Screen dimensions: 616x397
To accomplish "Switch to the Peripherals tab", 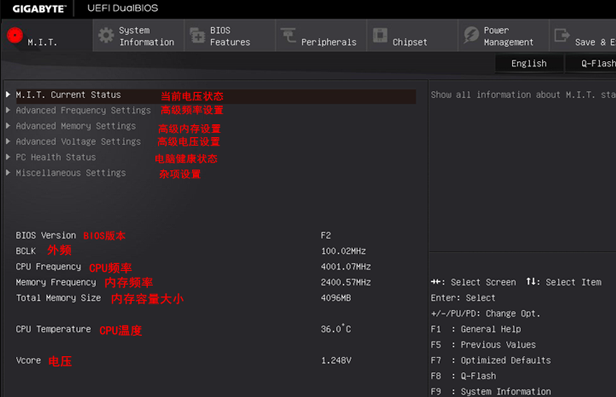I will (321, 36).
